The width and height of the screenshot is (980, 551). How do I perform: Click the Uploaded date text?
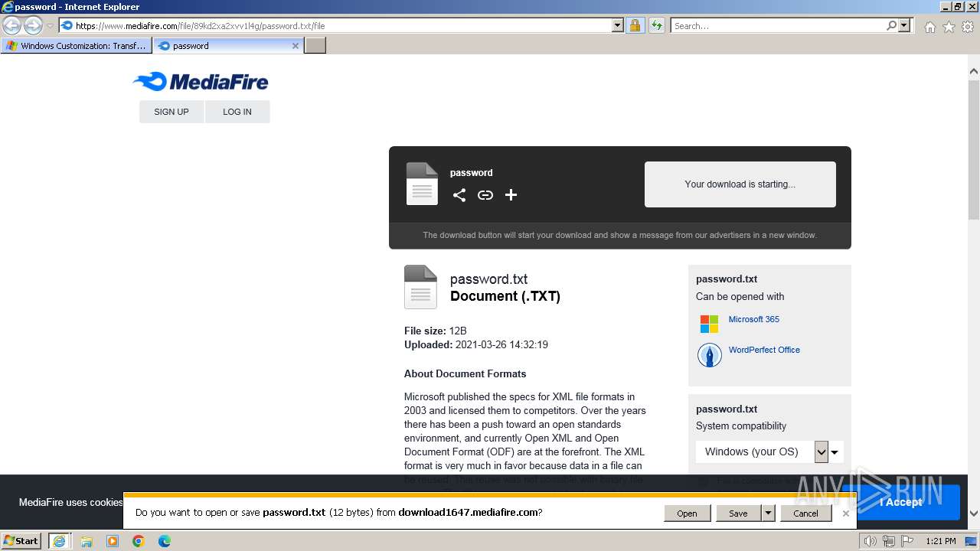coord(476,344)
